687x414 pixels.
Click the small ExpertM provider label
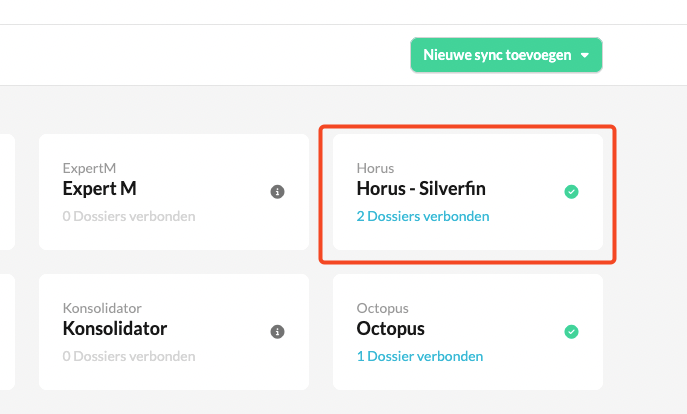89,168
